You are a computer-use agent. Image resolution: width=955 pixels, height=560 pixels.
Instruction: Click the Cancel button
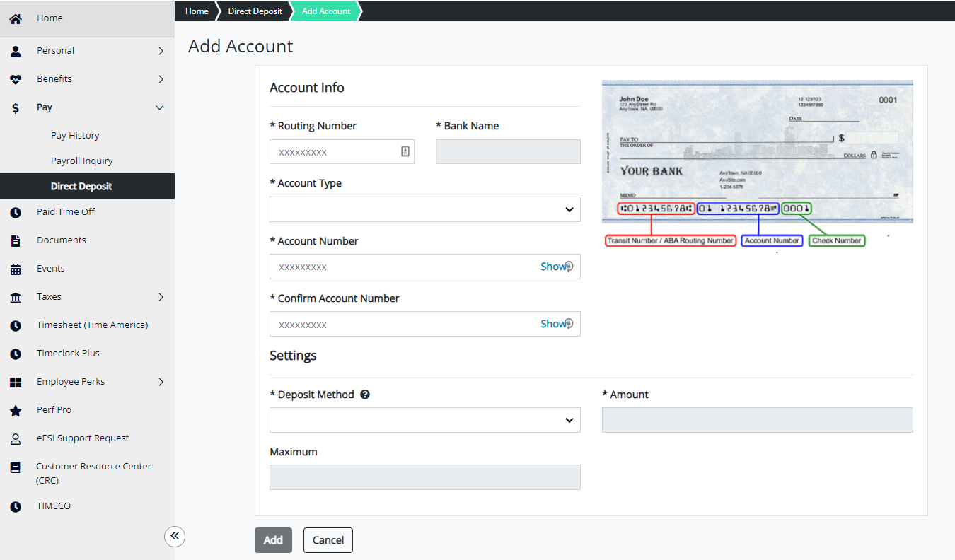pos(328,539)
